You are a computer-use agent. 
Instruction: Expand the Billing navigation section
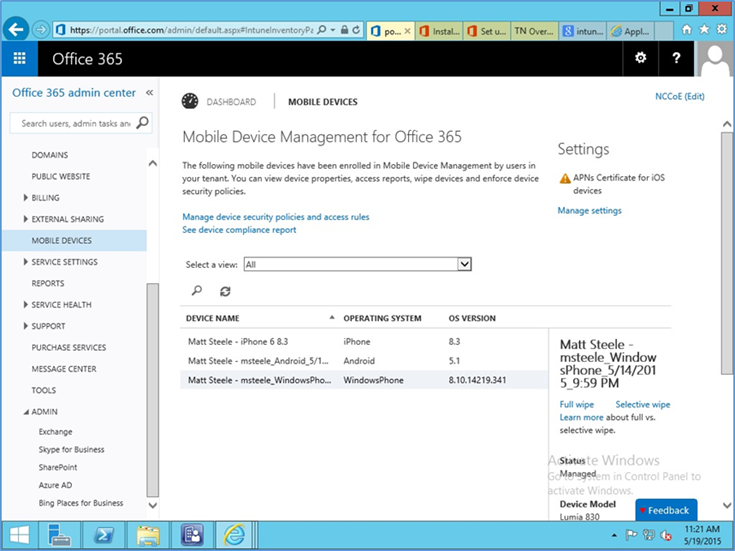pyautogui.click(x=26, y=198)
